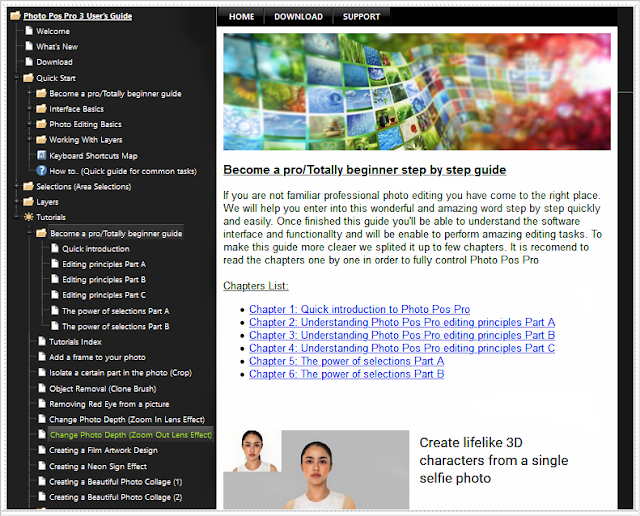Click the Editing principles Part C page icon
The width and height of the screenshot is (640, 516).
click(x=55, y=295)
